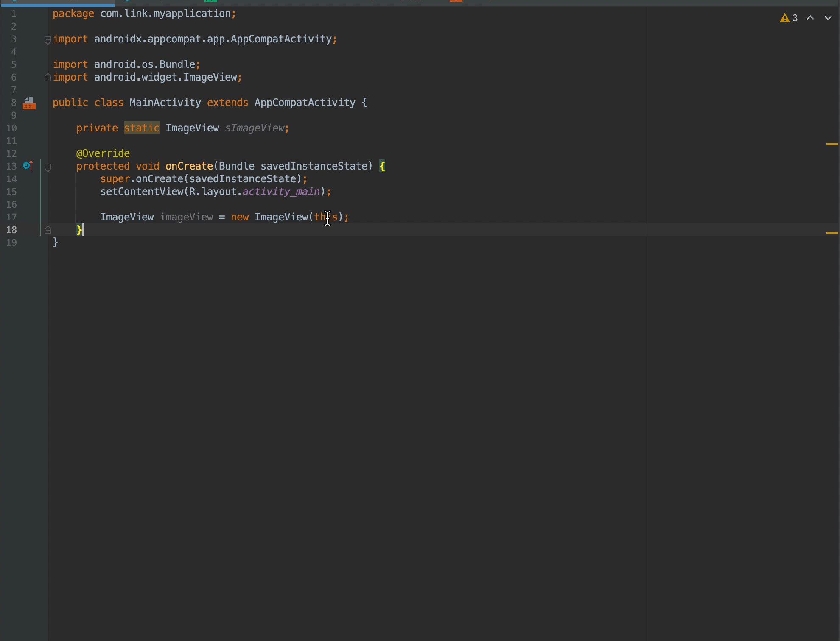Screen dimensions: 840x641
Task: Click the @Override annotation
Action: 103,153
